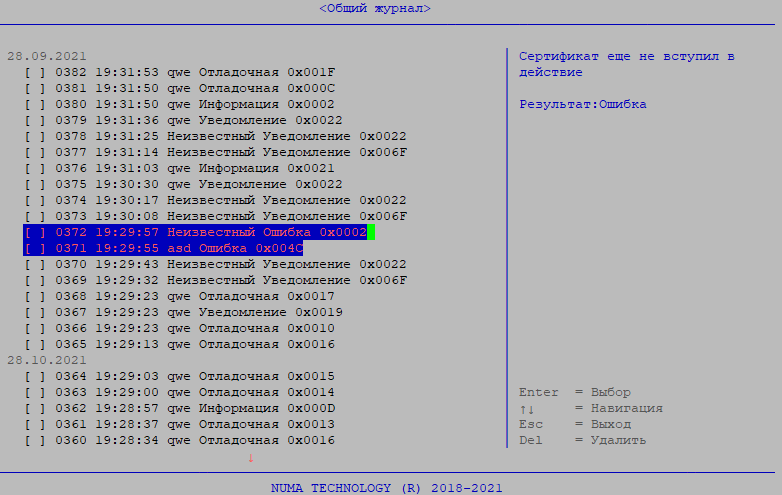The width and height of the screenshot is (782, 495).
Task: Toggle checkbox for log entry 0381
Action: pos(35,89)
